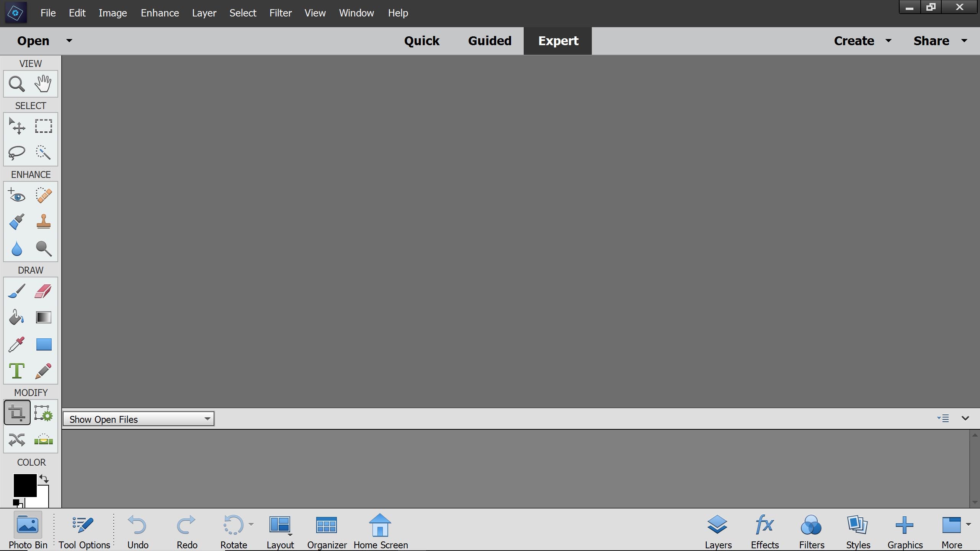Select the Lasso tool

click(16, 153)
